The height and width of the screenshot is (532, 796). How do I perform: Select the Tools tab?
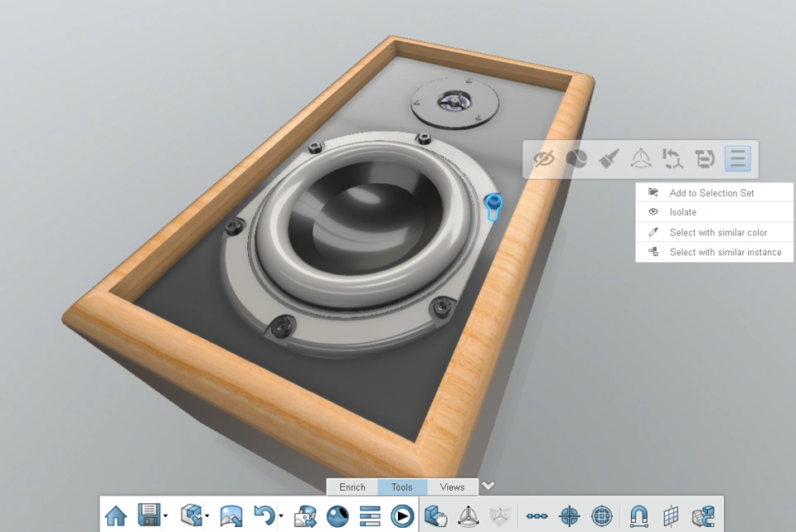(x=402, y=487)
